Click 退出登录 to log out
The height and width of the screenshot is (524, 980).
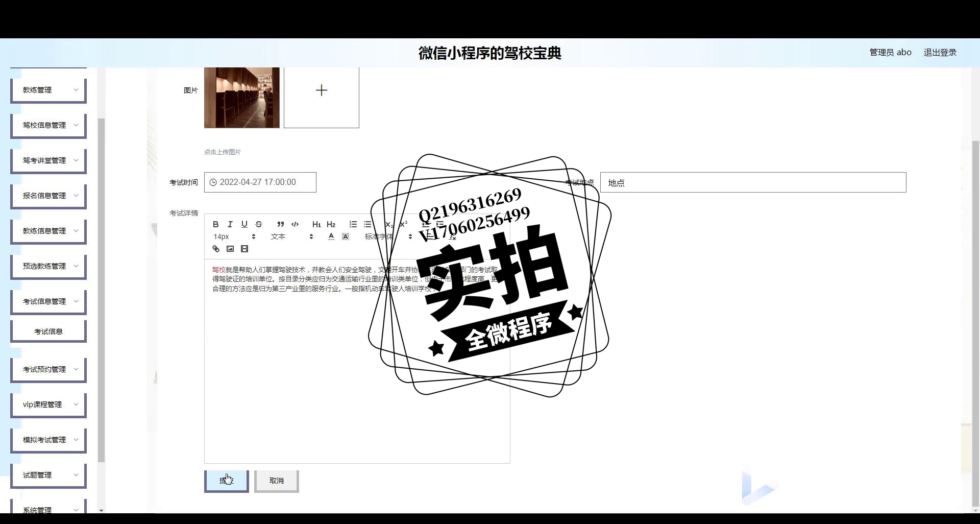point(940,53)
